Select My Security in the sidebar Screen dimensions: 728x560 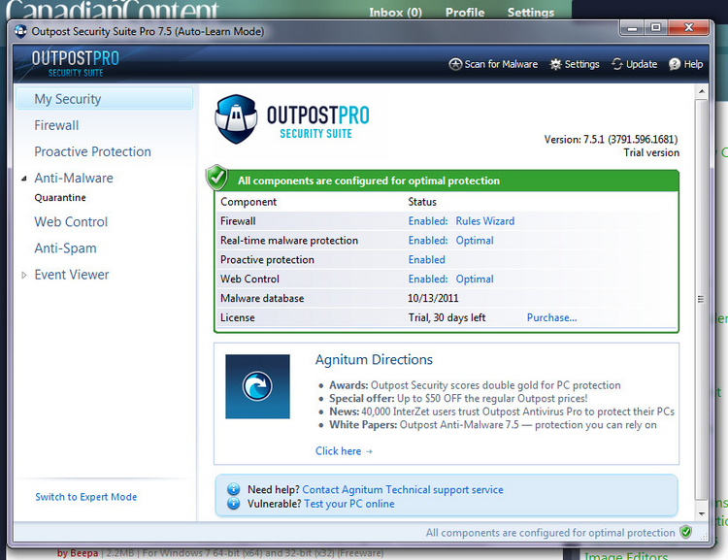pyautogui.click(x=105, y=99)
